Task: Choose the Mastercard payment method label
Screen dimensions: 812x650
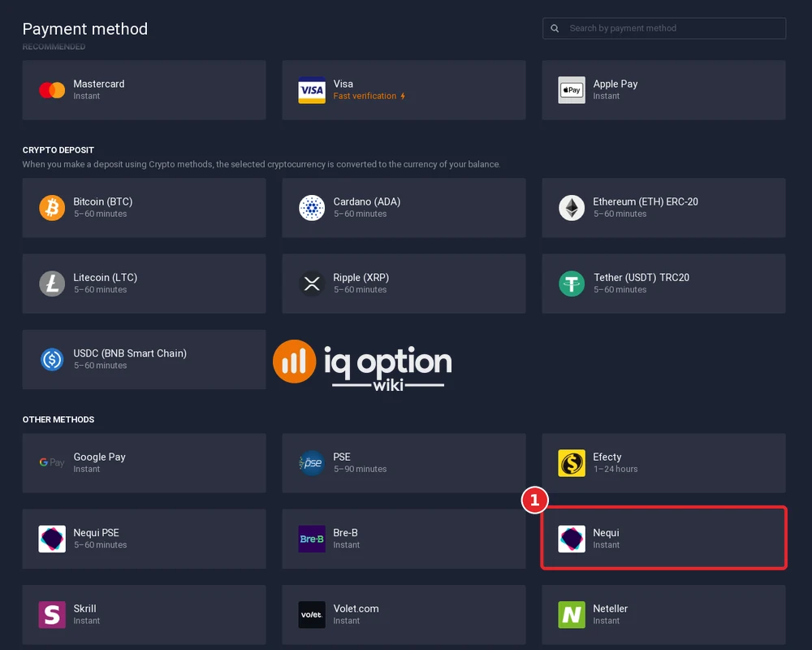Action: (x=99, y=84)
